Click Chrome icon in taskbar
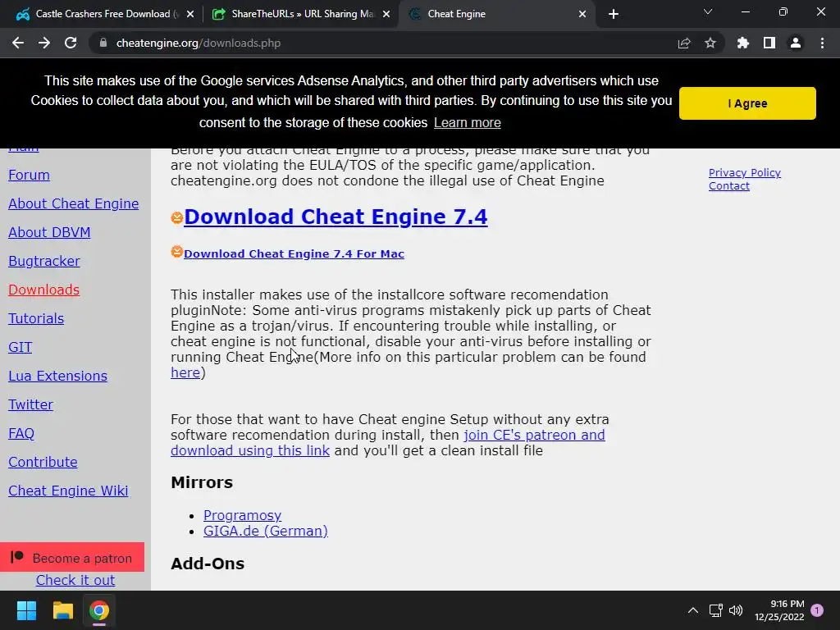Viewport: 840px width, 630px height. tap(99, 610)
